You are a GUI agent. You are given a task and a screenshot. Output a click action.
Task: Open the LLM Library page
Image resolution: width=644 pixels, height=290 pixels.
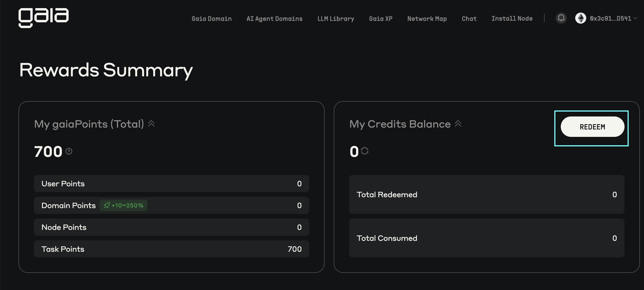(336, 19)
